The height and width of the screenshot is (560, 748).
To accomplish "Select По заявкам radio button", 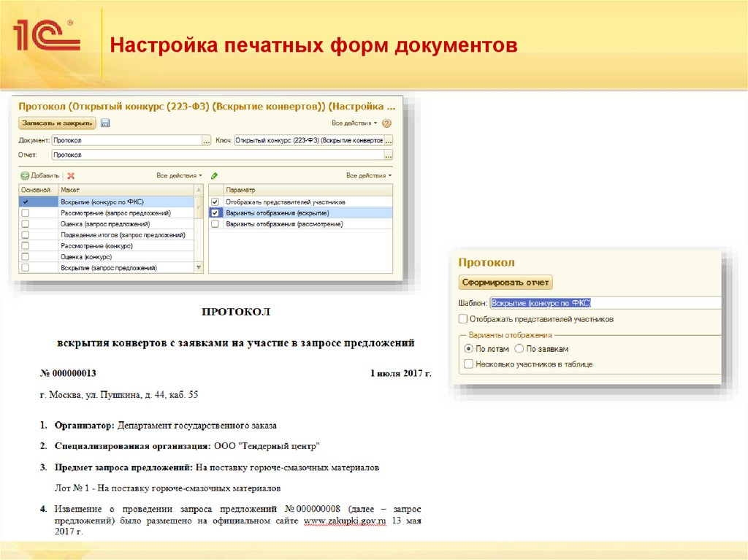I will (x=519, y=349).
